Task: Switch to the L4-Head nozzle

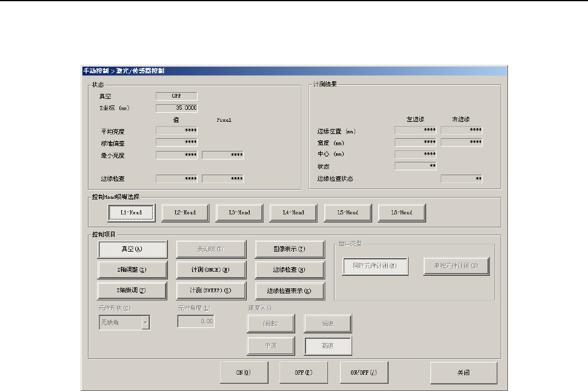Action: point(293,213)
